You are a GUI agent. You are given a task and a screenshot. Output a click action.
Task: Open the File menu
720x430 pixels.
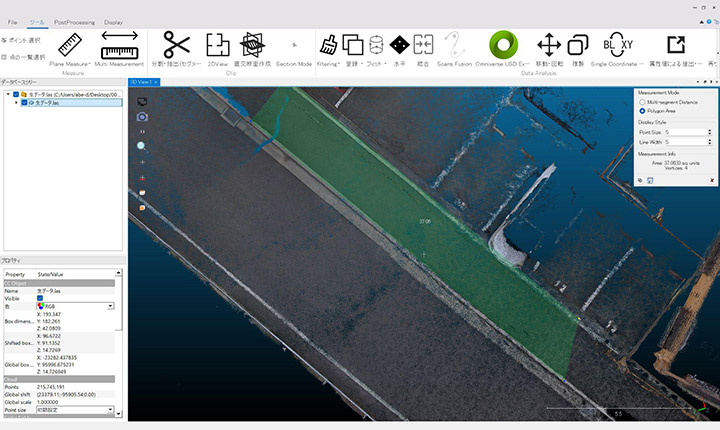click(x=12, y=22)
